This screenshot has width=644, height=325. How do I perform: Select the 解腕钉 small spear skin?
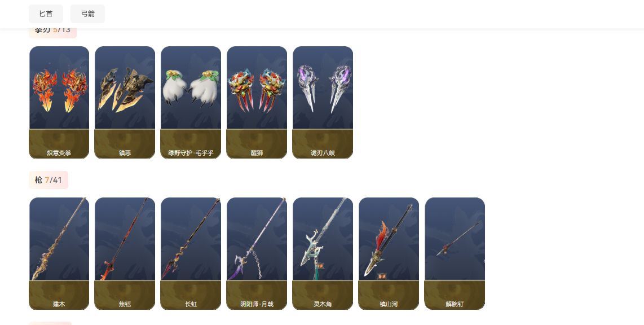(x=455, y=253)
